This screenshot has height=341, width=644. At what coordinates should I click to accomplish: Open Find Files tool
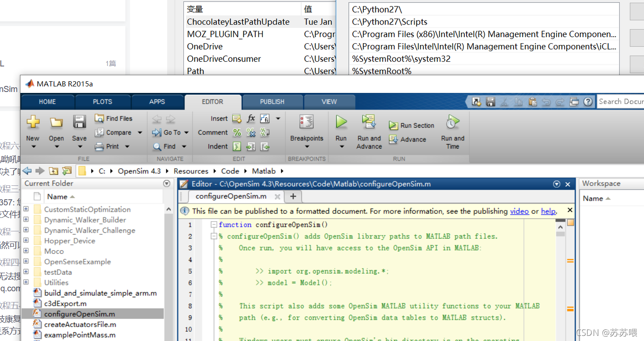(x=114, y=118)
